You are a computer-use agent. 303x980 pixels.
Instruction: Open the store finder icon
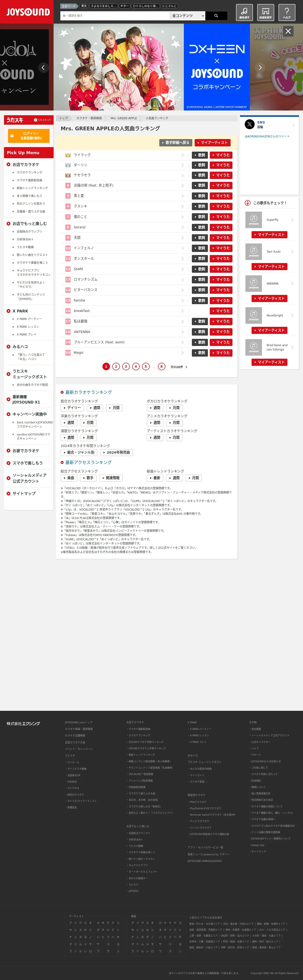pyautogui.click(x=265, y=13)
